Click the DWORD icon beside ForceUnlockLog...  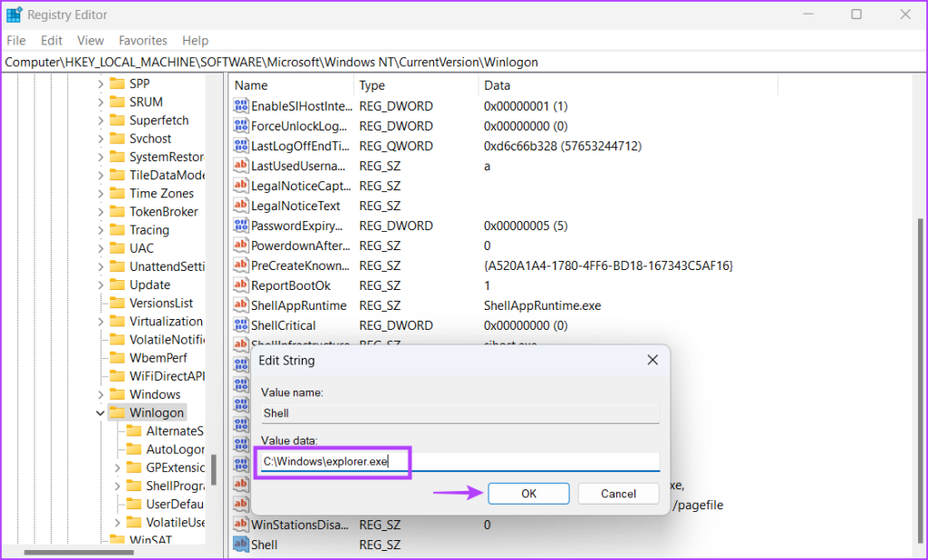pos(241,126)
